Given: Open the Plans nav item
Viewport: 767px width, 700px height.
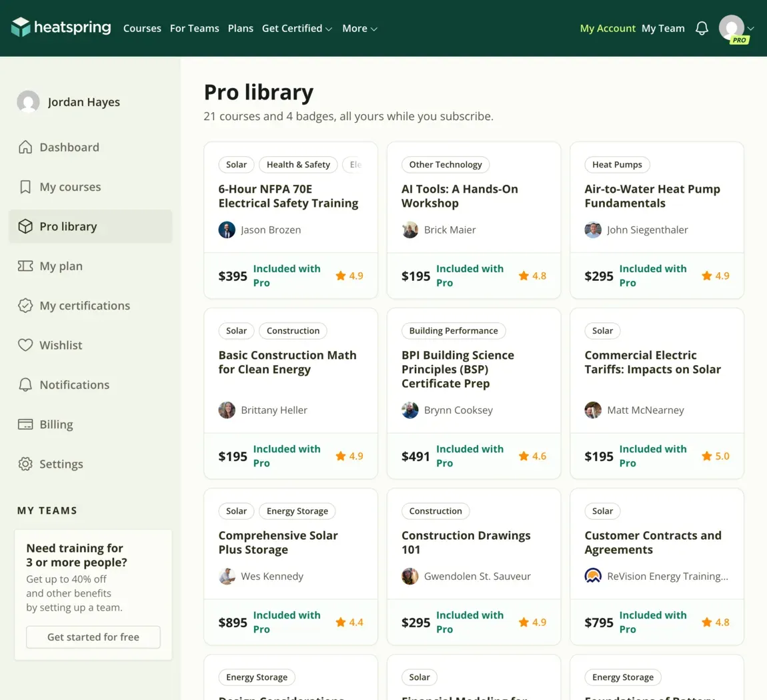Looking at the screenshot, I should click(241, 29).
